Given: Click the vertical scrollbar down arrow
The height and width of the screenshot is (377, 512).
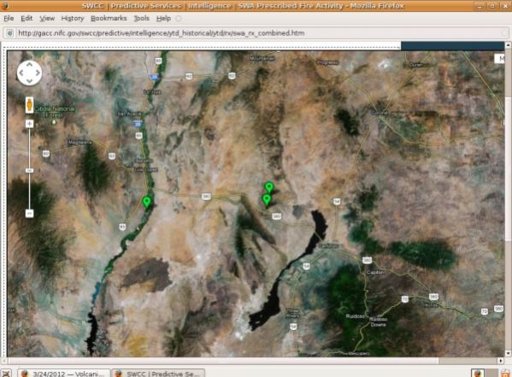Looking at the screenshot, I should click(508, 353).
